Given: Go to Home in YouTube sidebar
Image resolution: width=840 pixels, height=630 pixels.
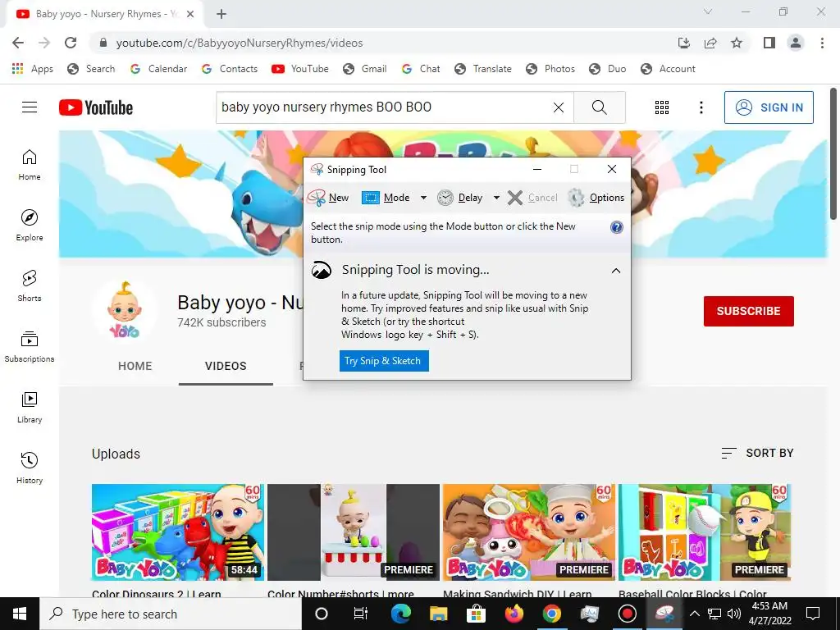Looking at the screenshot, I should click(30, 165).
